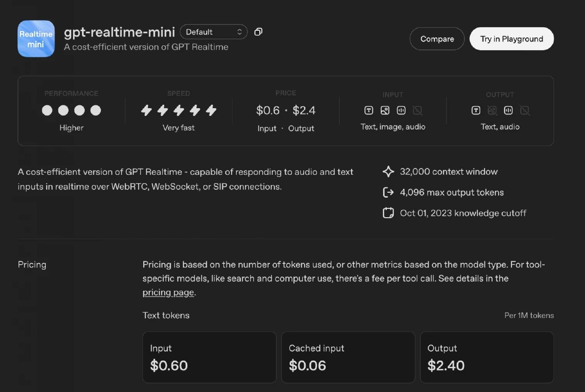Click the audio input modality icon

coord(401,111)
